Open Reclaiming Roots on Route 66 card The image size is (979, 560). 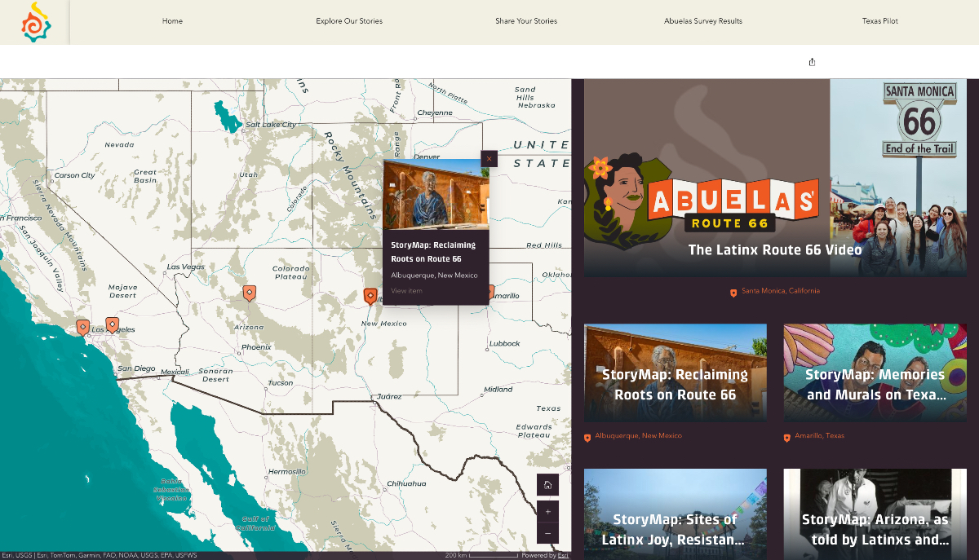coord(675,373)
